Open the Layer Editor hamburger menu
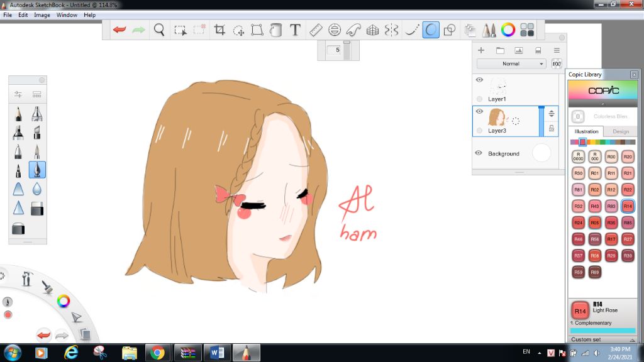The width and height of the screenshot is (644, 362). tap(557, 50)
